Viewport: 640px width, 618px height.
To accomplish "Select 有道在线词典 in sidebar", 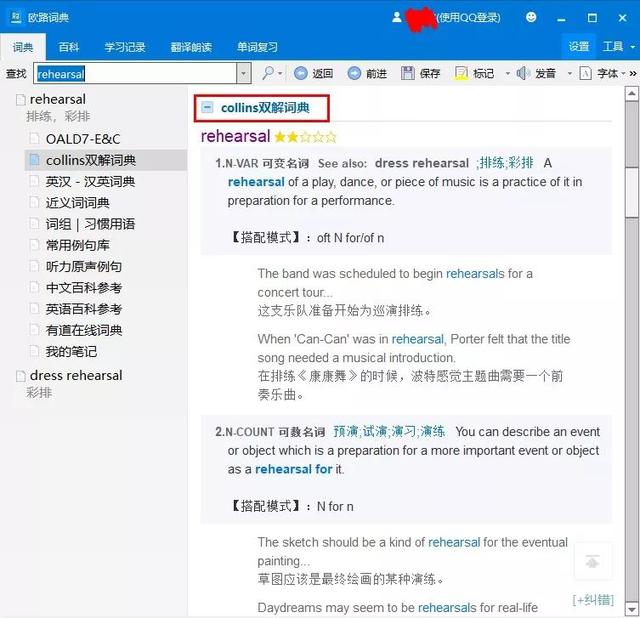I will click(84, 330).
